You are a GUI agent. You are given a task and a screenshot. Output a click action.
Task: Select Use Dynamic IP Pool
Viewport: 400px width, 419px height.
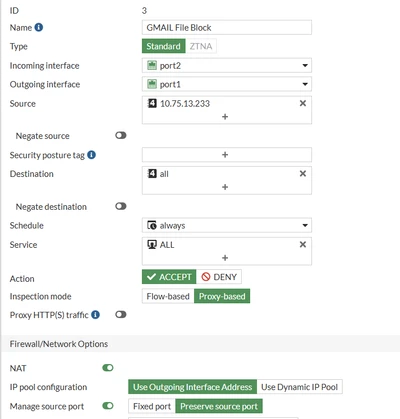pyautogui.click(x=299, y=387)
